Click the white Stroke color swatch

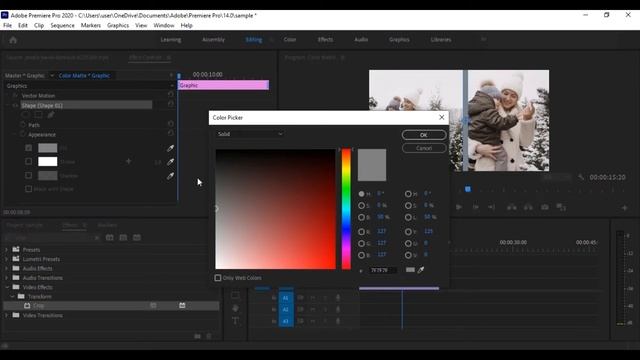click(48, 162)
